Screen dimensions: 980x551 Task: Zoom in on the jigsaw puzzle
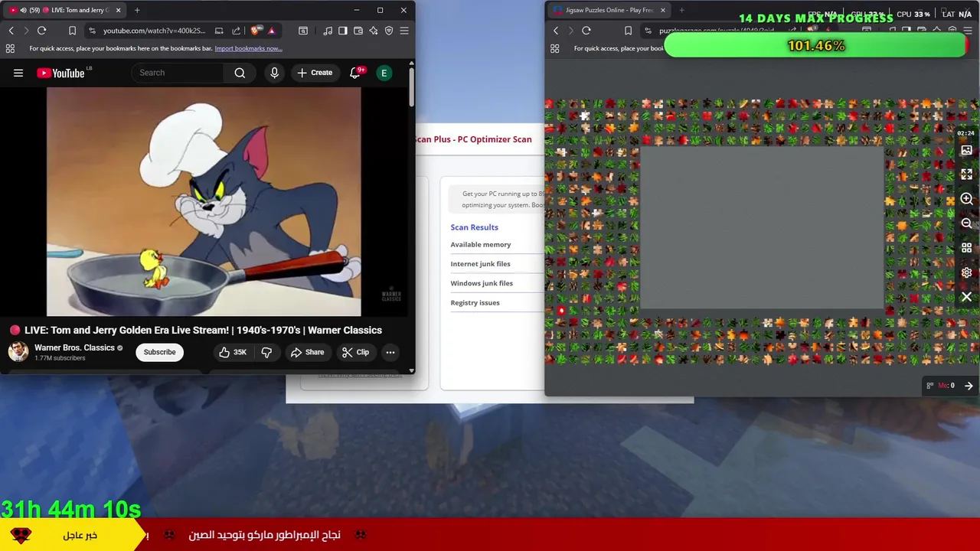coord(966,199)
